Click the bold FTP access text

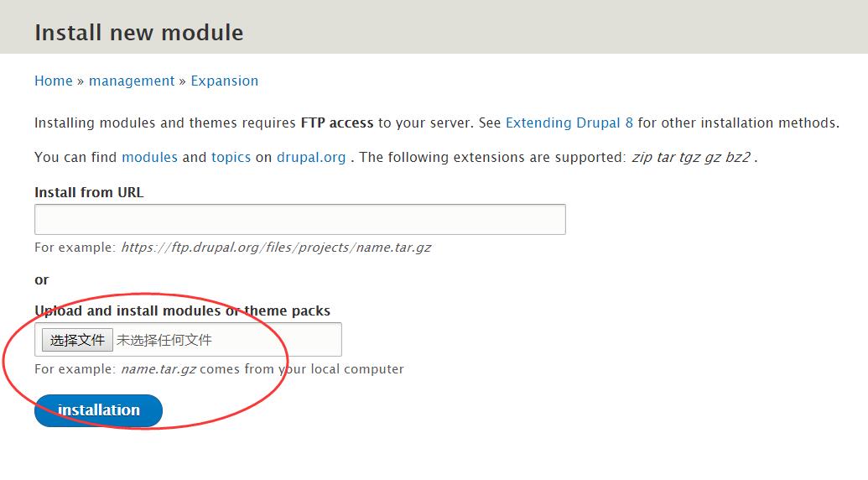336,123
